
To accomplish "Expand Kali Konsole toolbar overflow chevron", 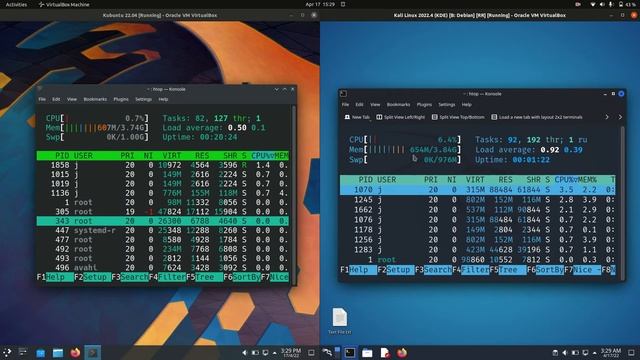I will point(607,117).
